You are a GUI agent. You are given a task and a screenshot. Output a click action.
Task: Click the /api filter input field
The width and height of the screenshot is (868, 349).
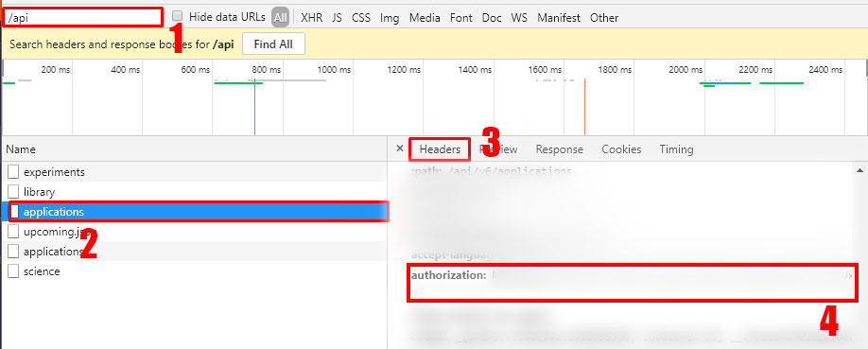(x=83, y=17)
